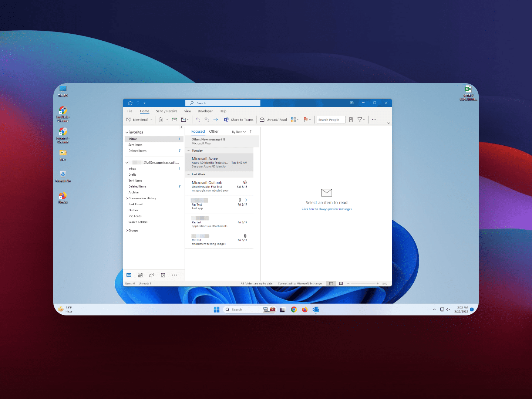This screenshot has width=532, height=399.
Task: Open the Delete dropdown arrow
Action: [x=167, y=120]
